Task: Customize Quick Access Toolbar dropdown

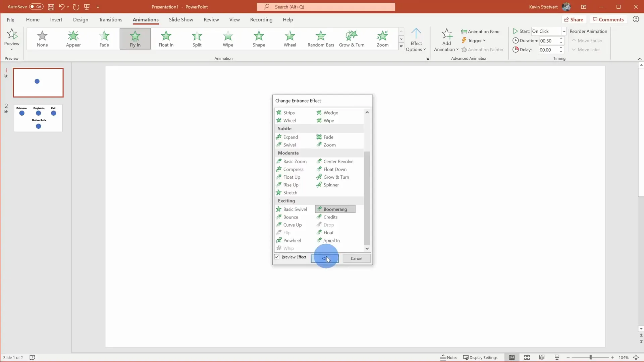Action: (98, 7)
